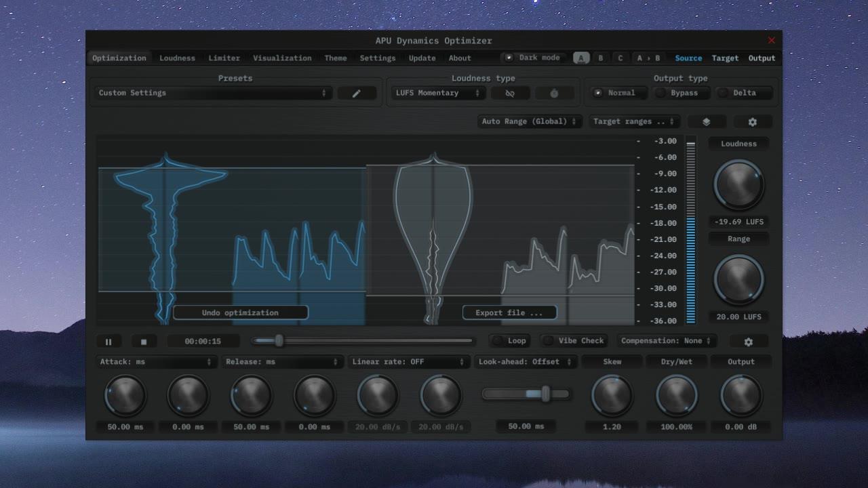The width and height of the screenshot is (868, 488).
Task: Open Update tab
Action: (422, 58)
